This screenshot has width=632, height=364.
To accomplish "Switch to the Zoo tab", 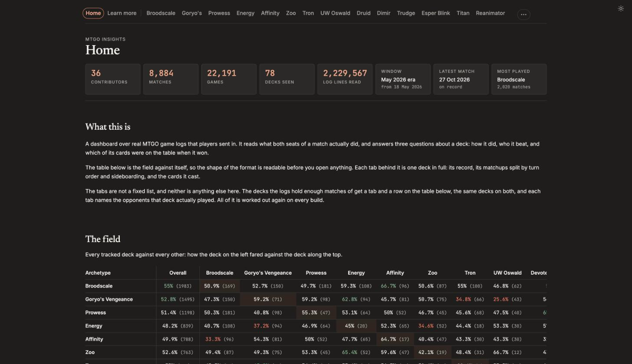I will tap(291, 13).
